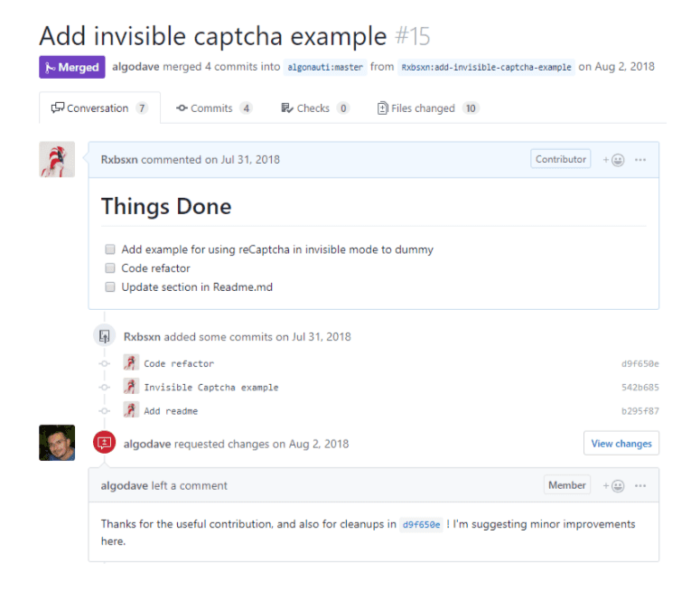This screenshot has height=591, width=700.
Task: Click Rxbsxn's avatar beside the first comment
Action: coord(57,159)
